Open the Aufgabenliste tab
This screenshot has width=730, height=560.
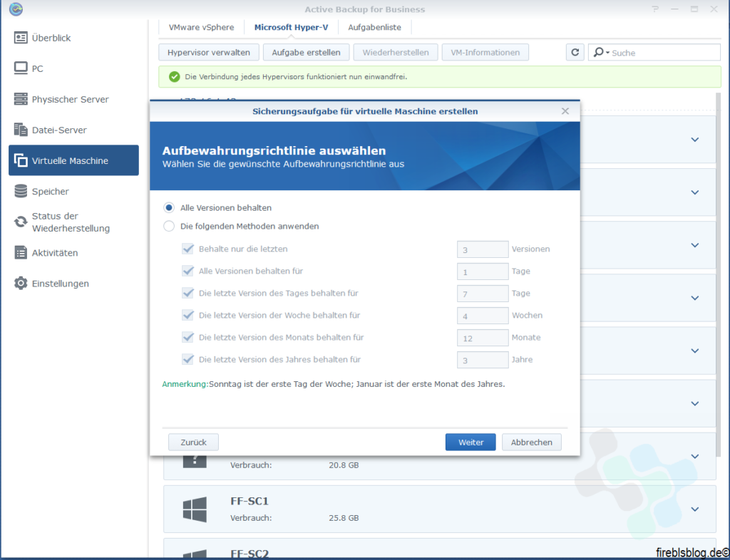[374, 28]
